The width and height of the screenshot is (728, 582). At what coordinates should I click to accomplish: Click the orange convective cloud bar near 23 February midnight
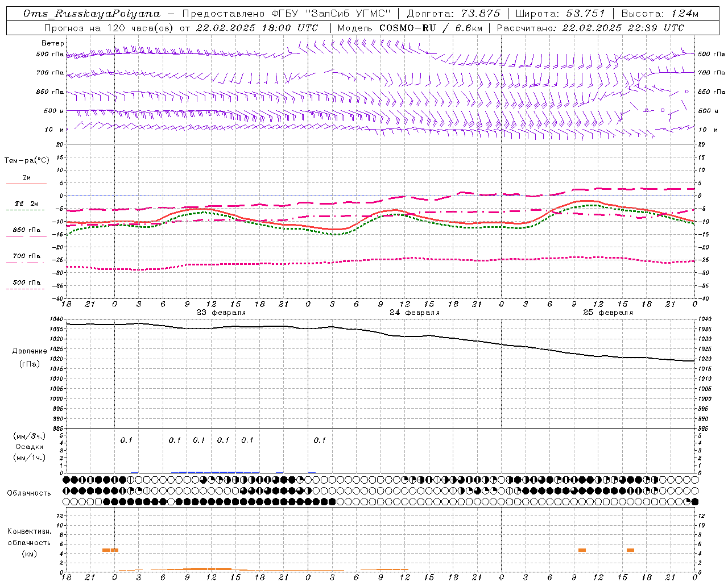tap(110, 550)
